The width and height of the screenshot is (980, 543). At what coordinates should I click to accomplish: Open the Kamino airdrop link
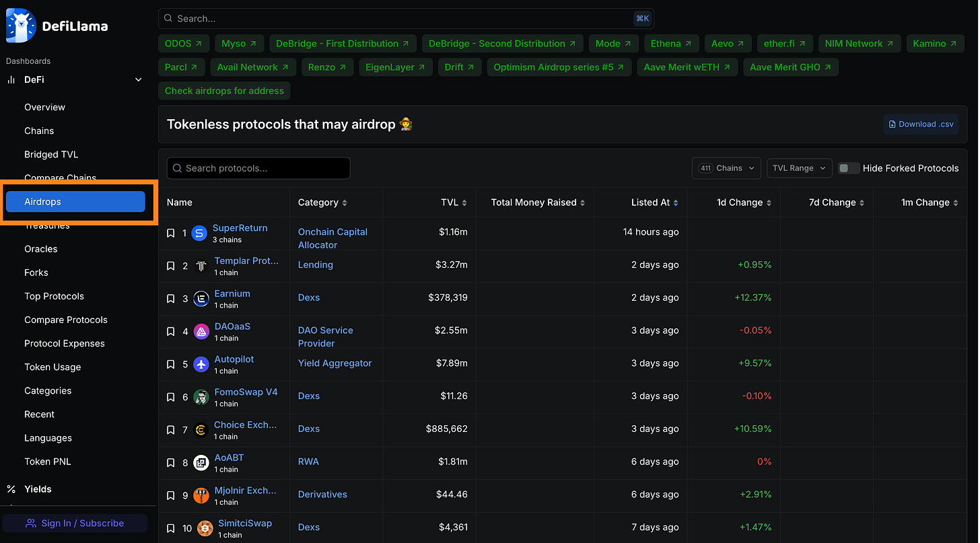(935, 44)
